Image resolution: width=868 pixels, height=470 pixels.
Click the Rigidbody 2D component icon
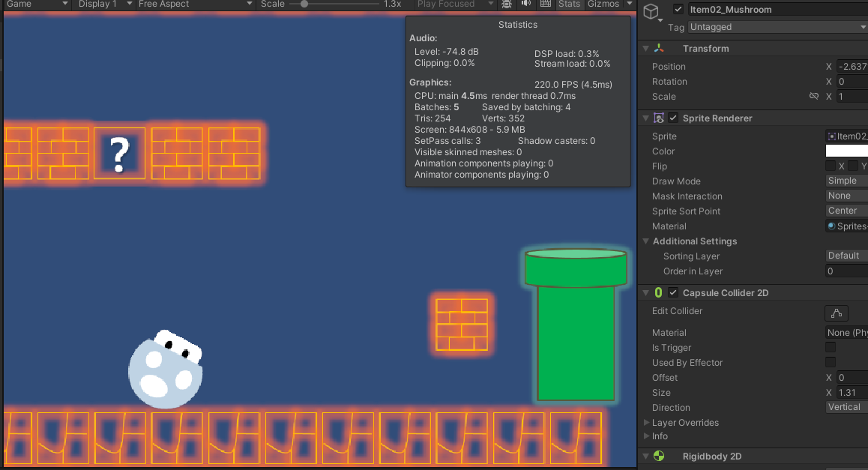click(x=659, y=456)
